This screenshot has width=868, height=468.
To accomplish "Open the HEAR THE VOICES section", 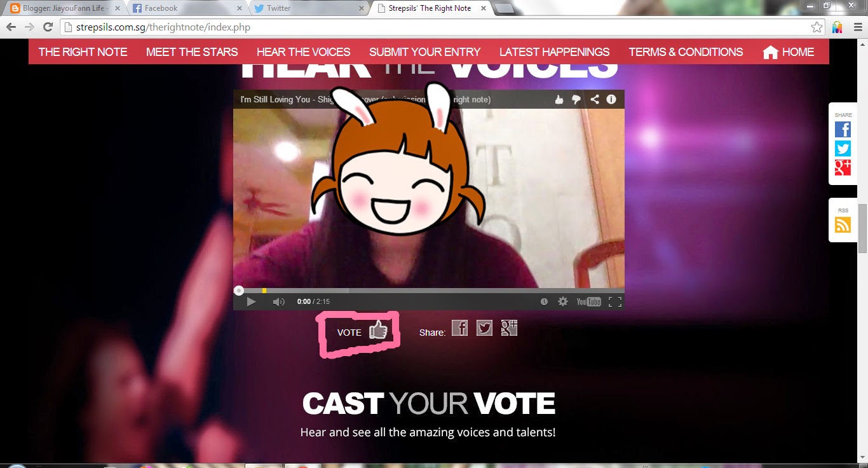I will [x=304, y=52].
